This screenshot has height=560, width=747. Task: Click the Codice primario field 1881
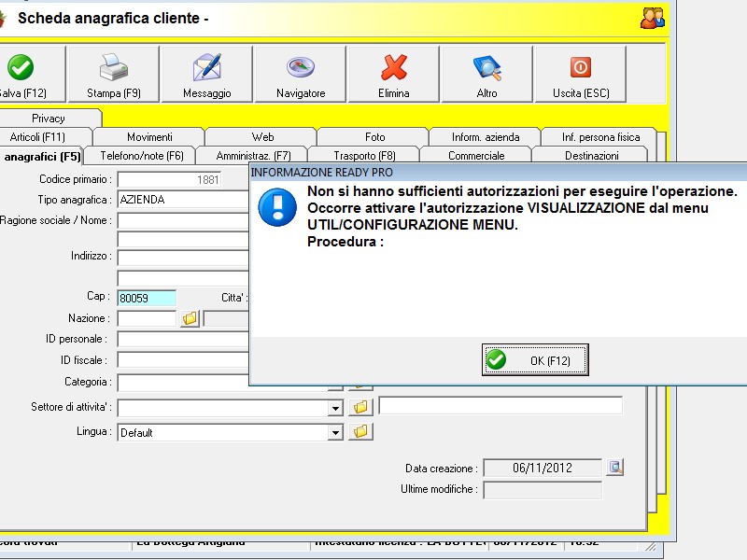click(169, 179)
